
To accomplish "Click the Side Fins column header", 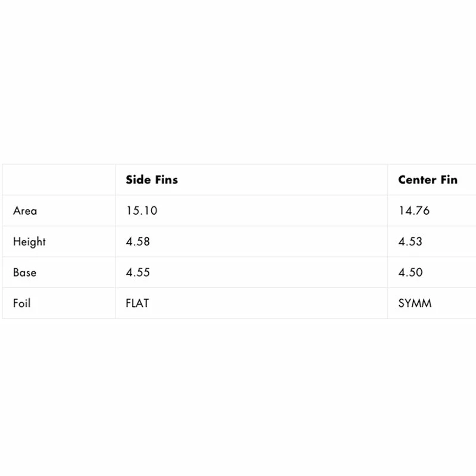I will (152, 180).
